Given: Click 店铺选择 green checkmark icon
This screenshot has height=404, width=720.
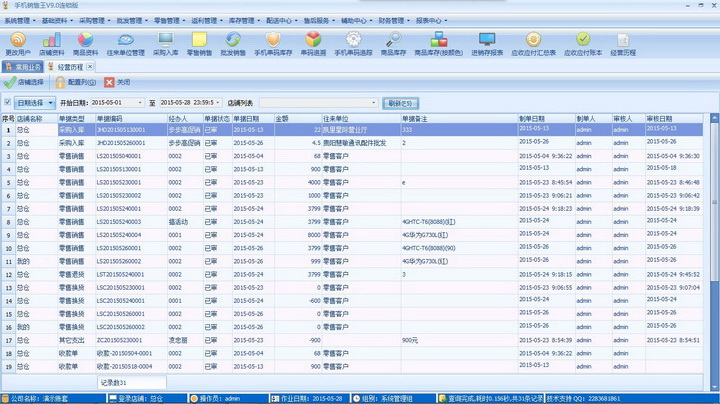Looking at the screenshot, I should 10,82.
